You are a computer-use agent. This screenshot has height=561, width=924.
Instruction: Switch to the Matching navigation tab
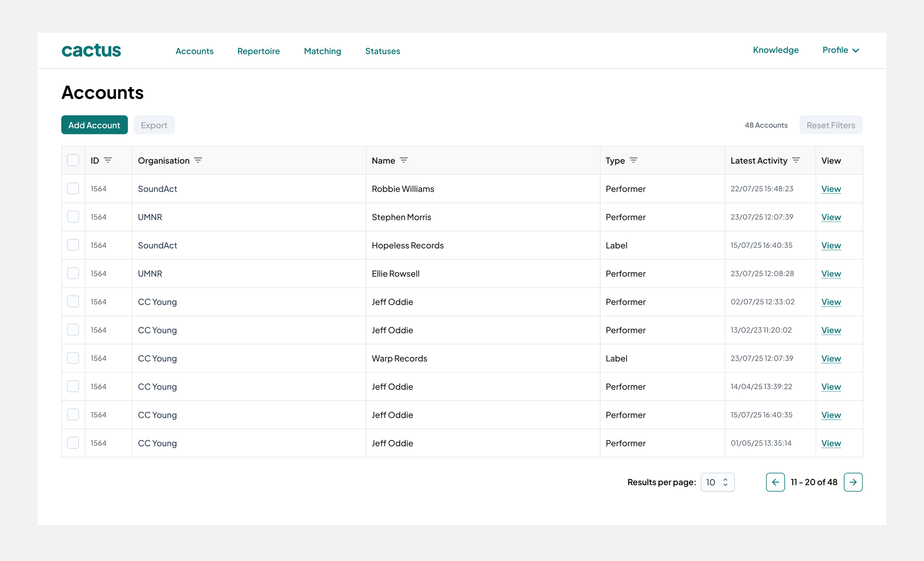pos(323,51)
